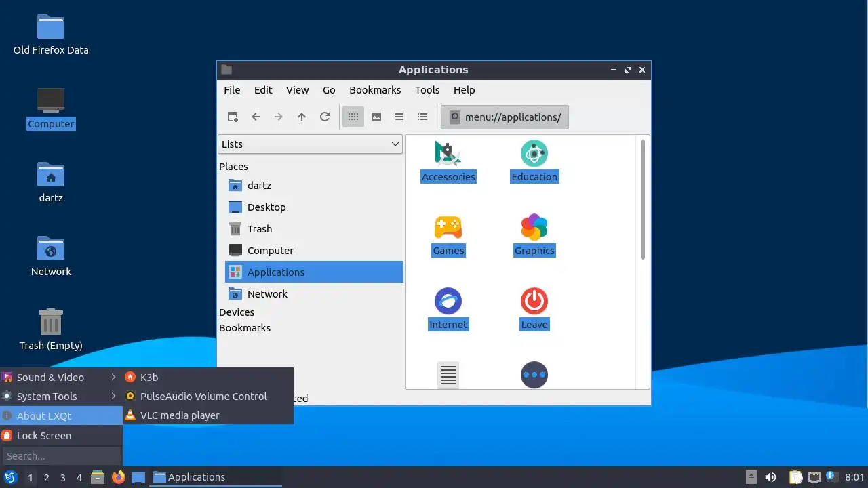Screen dimensions: 868x488
Task: Reload the current folder view
Action: coord(325,117)
